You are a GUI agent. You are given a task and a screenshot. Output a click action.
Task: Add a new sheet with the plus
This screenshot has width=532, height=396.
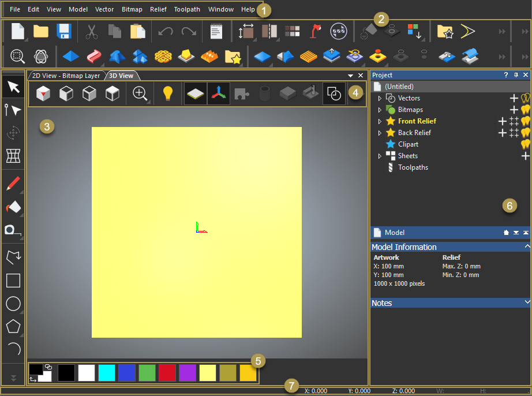[525, 156]
